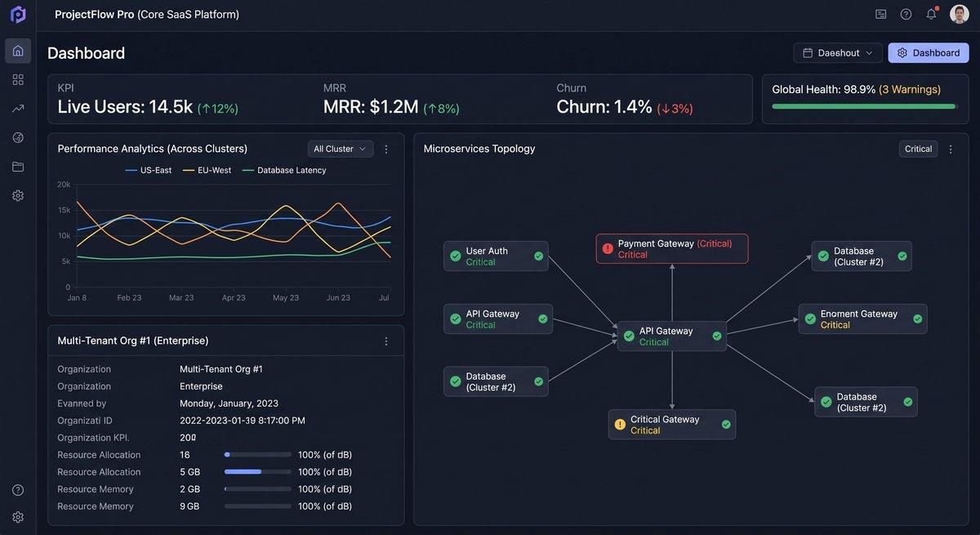Viewport: 980px width, 535px height.
Task: Click the "MRR: $1.2M" value
Action: coord(371,107)
